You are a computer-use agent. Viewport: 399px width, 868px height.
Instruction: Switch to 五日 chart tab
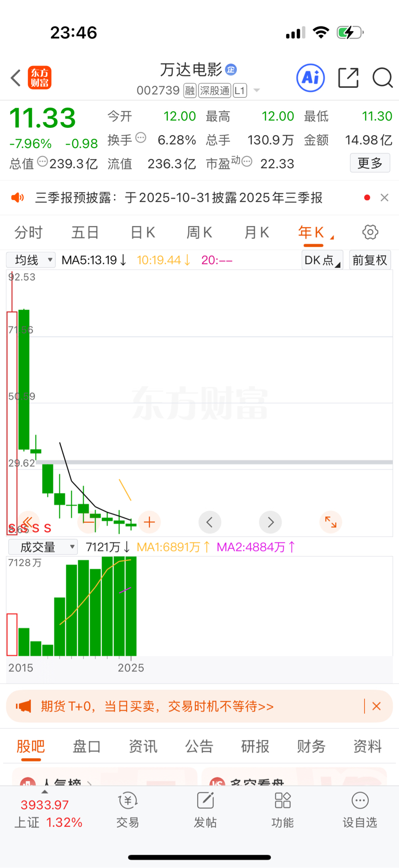(85, 232)
